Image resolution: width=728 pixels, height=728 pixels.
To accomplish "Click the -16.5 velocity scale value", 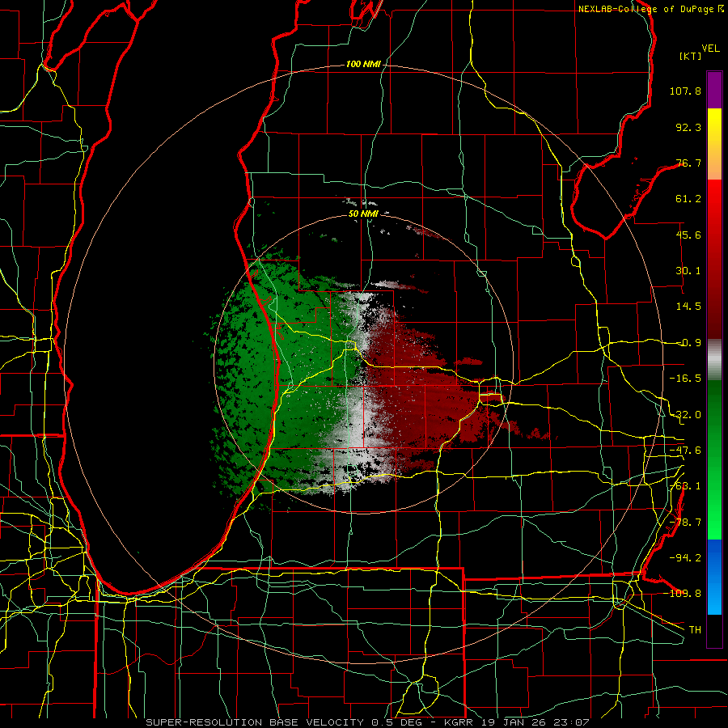I will (685, 379).
